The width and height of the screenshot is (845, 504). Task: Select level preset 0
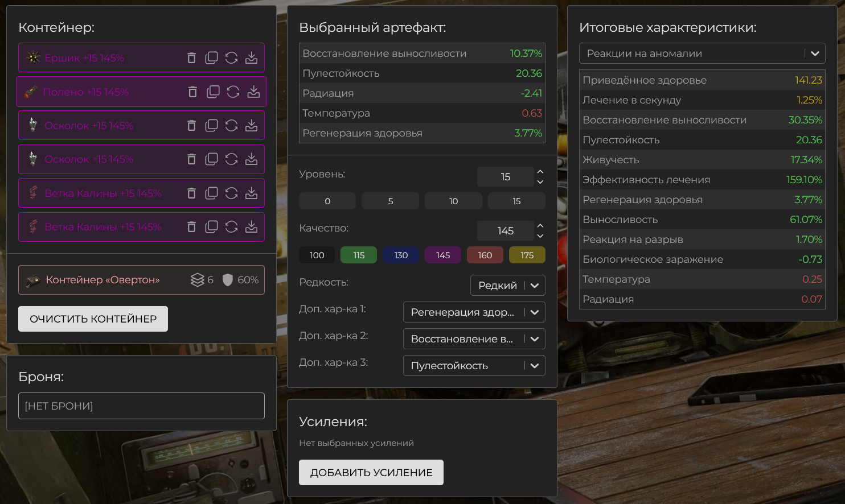tap(327, 201)
